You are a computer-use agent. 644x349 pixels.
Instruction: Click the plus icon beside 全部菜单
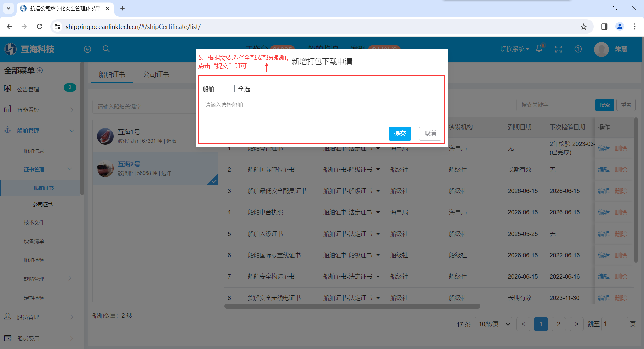click(40, 70)
